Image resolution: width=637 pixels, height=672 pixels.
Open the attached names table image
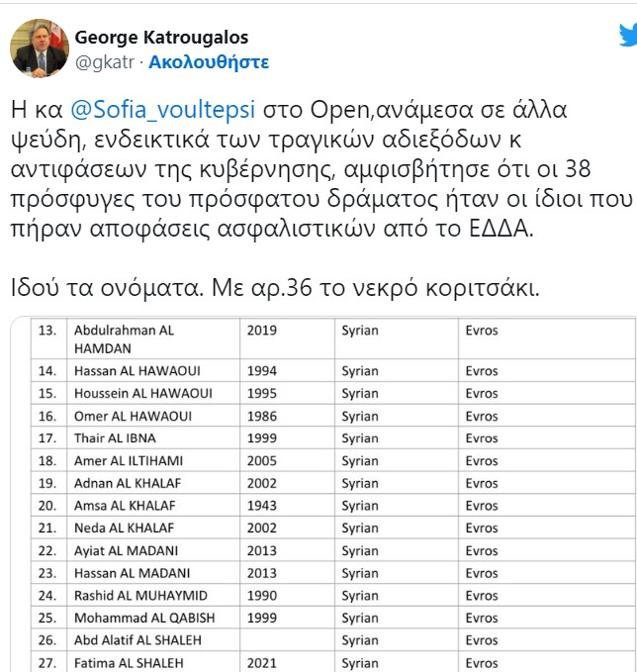click(323, 494)
